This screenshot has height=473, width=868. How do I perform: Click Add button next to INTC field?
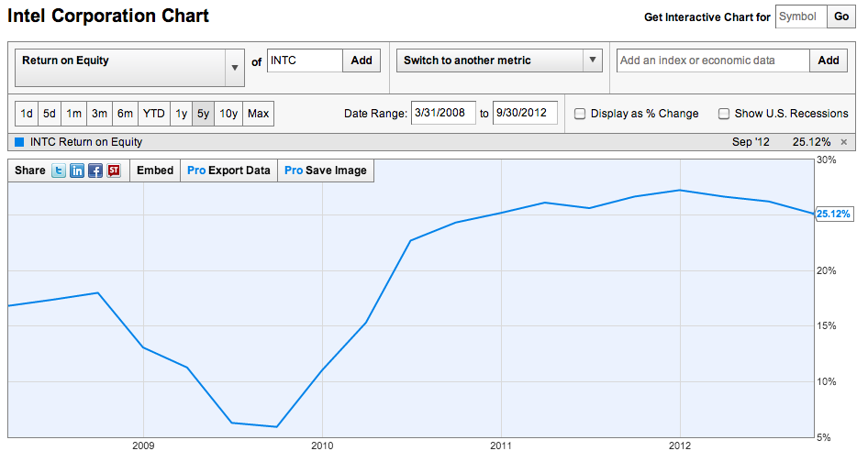(x=362, y=60)
